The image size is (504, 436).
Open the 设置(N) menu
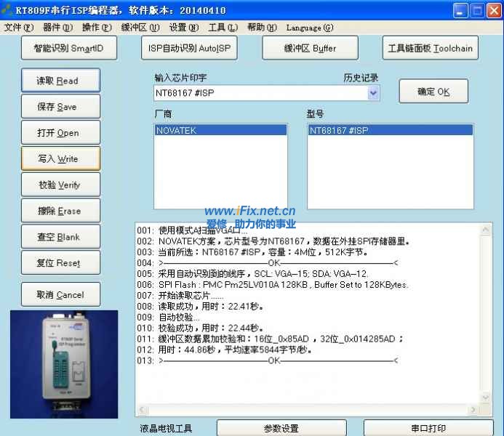point(184,28)
